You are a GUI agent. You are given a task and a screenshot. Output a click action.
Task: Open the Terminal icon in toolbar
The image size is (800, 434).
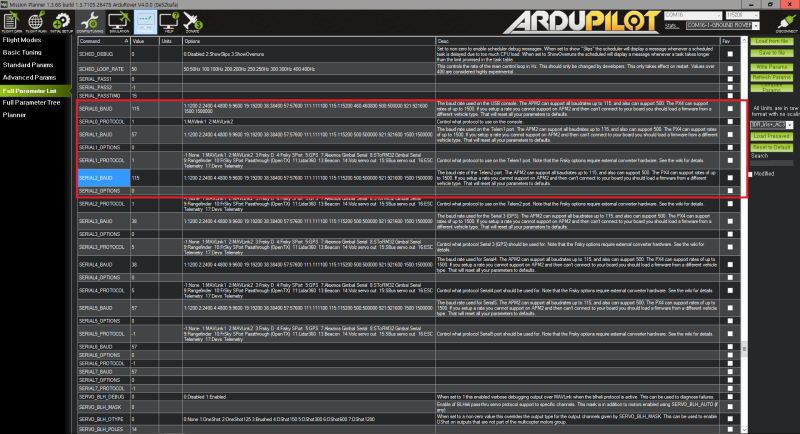click(145, 22)
